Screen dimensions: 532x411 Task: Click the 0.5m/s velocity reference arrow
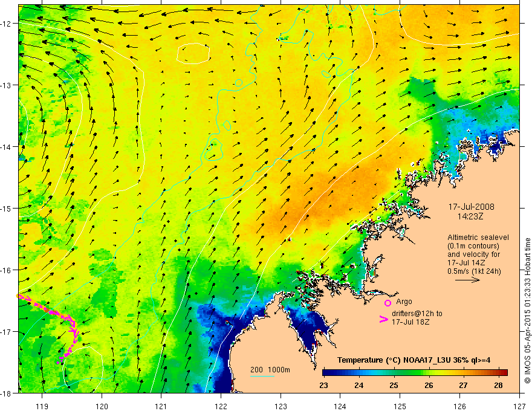pos(467,280)
